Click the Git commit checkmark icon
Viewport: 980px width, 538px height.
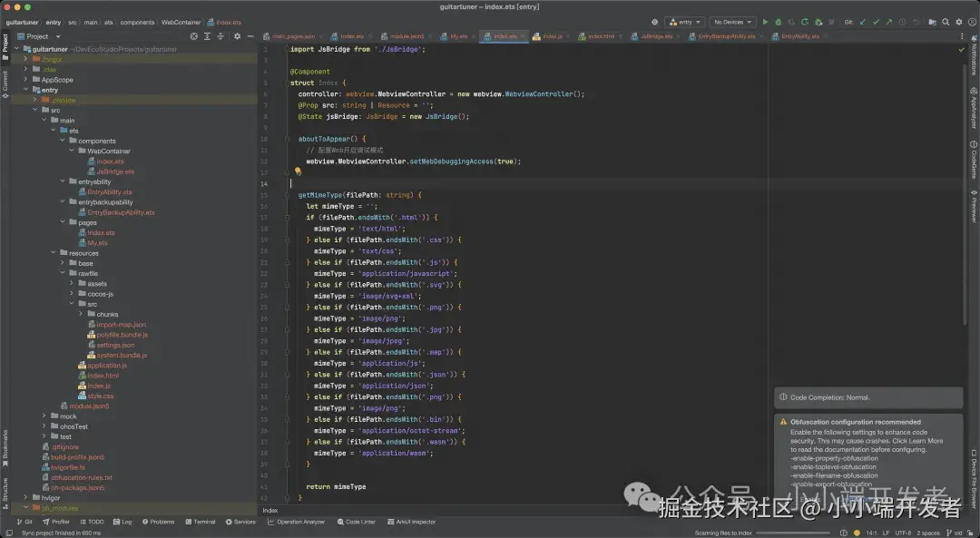(x=877, y=22)
